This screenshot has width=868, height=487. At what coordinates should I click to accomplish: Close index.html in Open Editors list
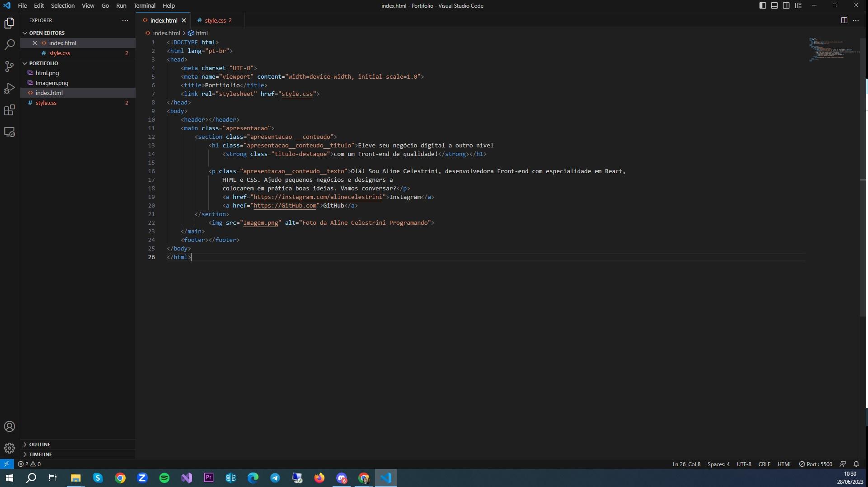point(35,43)
